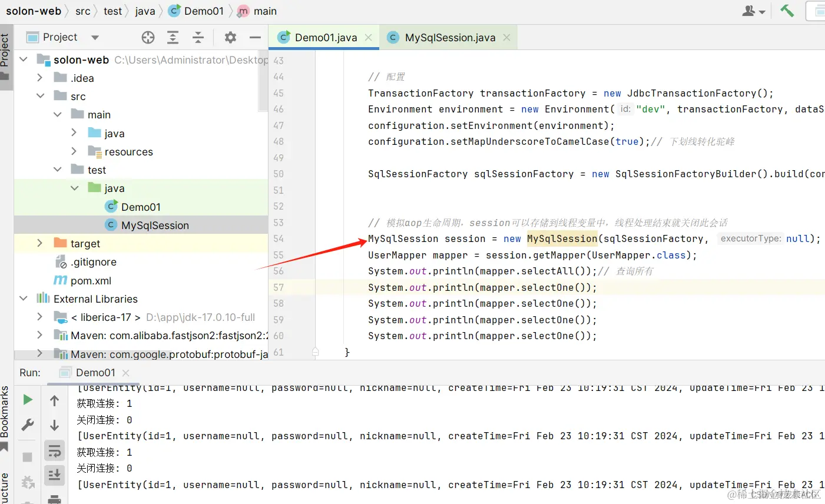Click solon-web in the breadcrumb bar

click(x=34, y=11)
